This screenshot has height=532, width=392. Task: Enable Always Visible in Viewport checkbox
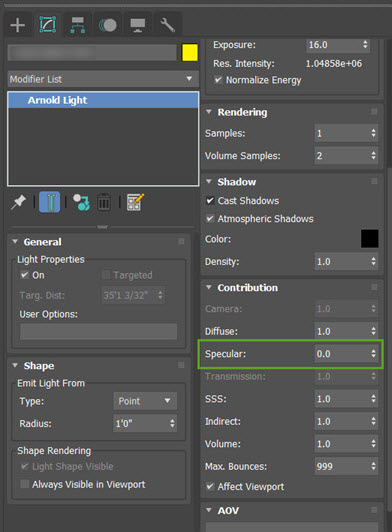click(x=24, y=484)
